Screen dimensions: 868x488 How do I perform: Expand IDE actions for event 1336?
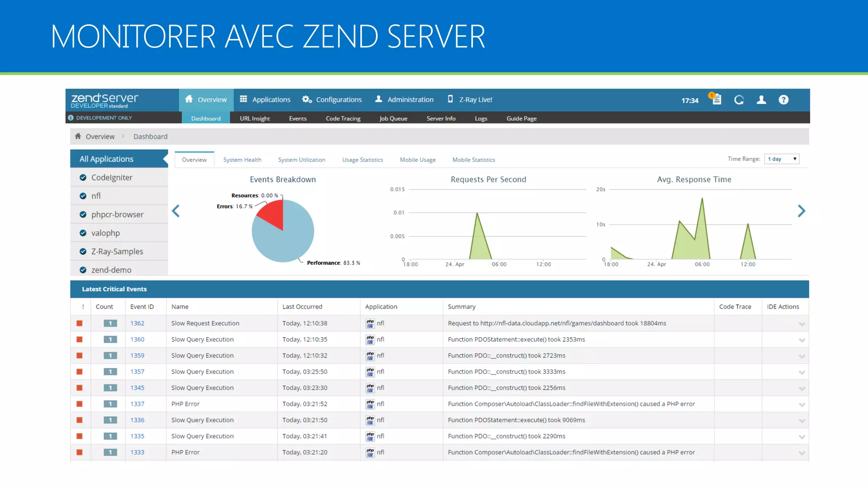click(x=802, y=421)
